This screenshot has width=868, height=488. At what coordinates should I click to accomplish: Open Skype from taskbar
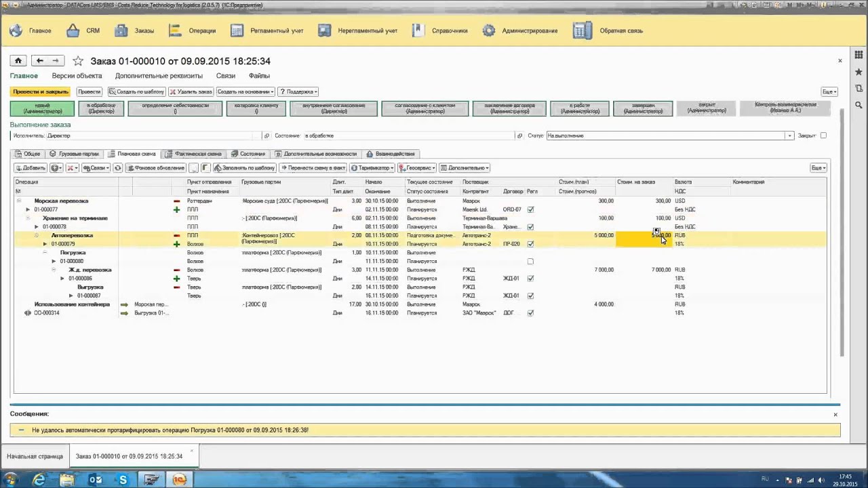click(x=123, y=479)
